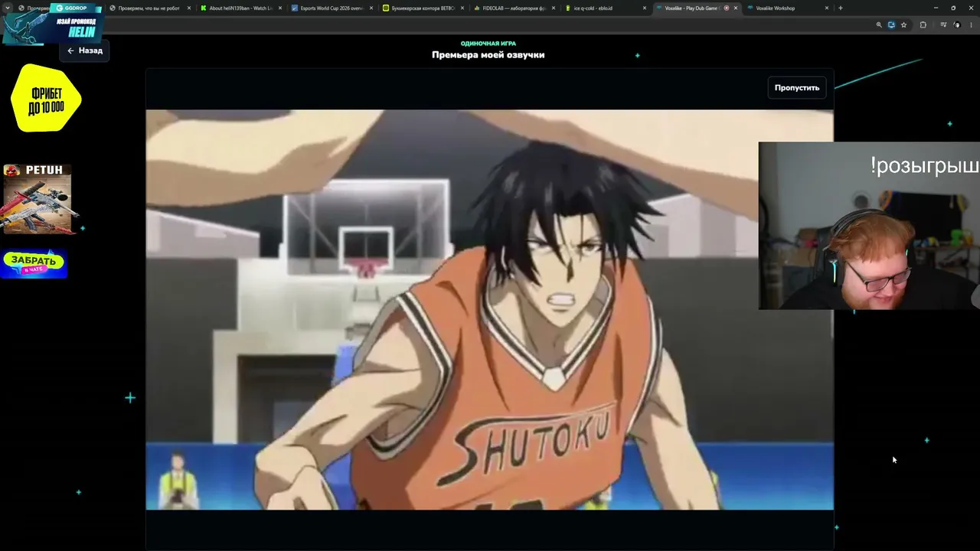Close the 'Voxalike - Play Dub Game' tab
Screen dimensions: 980x551
click(736, 8)
